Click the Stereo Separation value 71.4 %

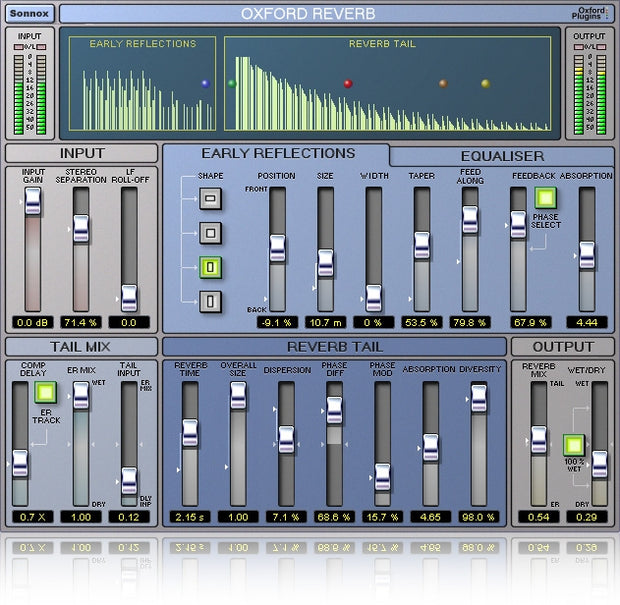click(x=81, y=322)
